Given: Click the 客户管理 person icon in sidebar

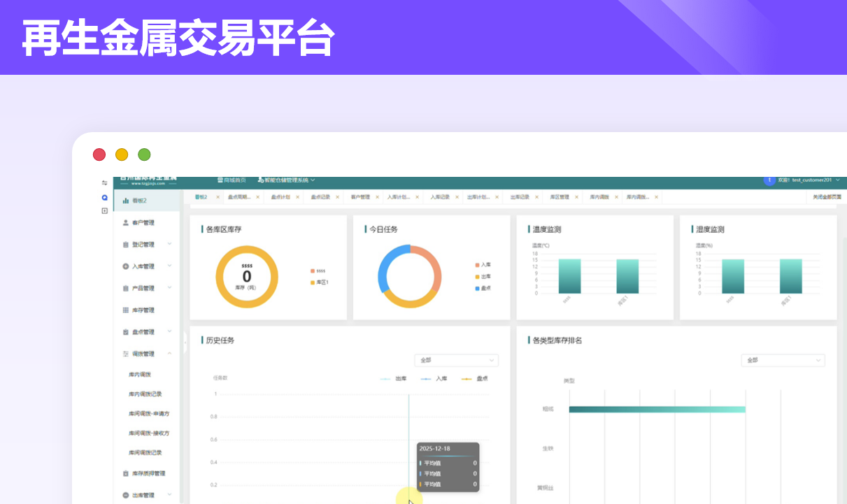Looking at the screenshot, I should 126,223.
